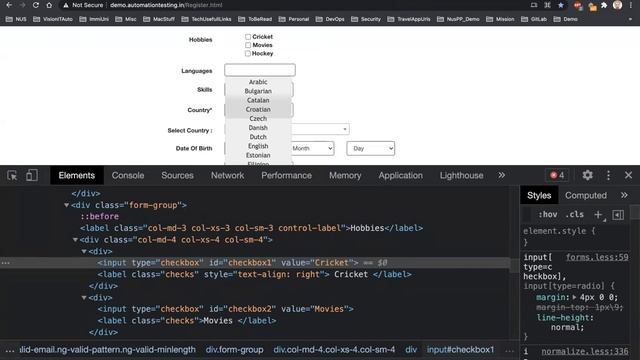
Task: Switch to the Elements tab
Action: (x=77, y=176)
